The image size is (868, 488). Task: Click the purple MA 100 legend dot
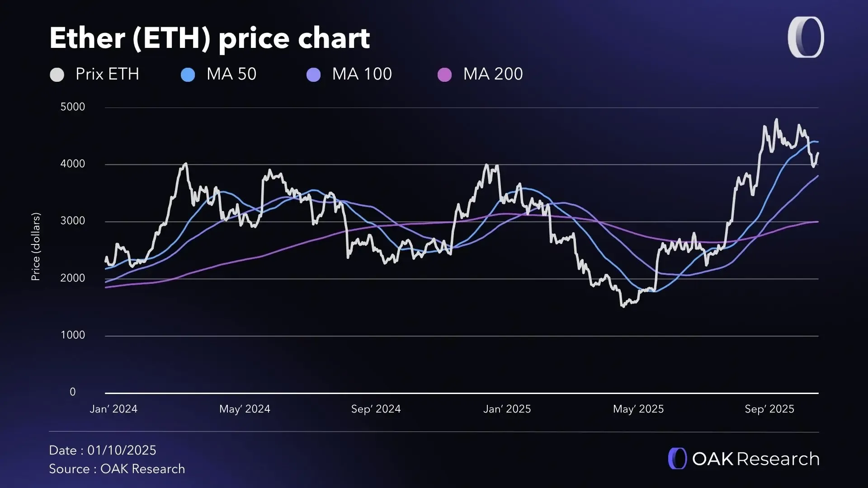click(313, 75)
